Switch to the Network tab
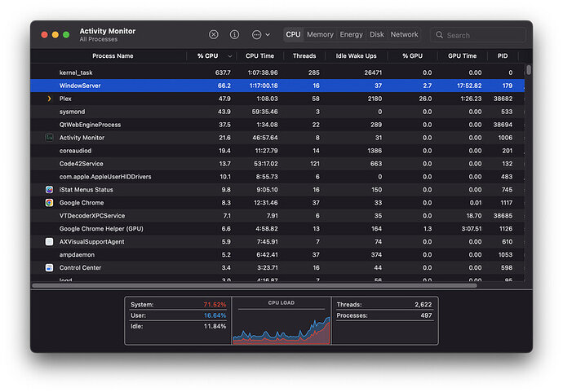 (x=404, y=34)
